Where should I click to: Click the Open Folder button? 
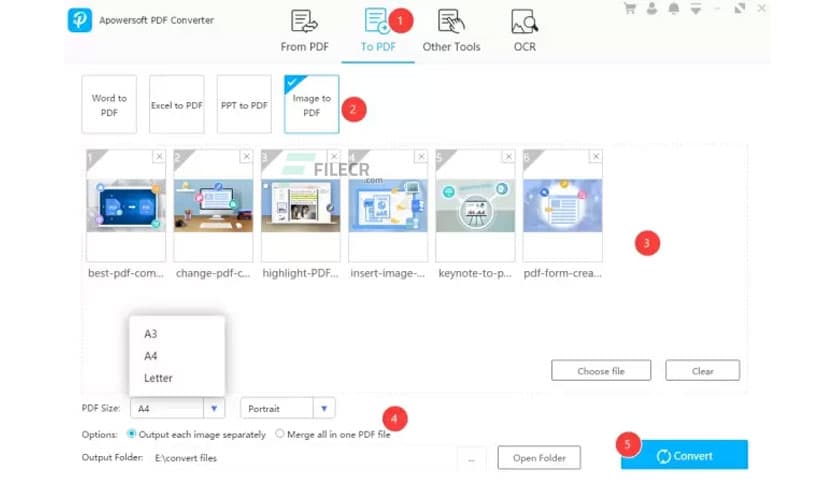[x=539, y=458]
